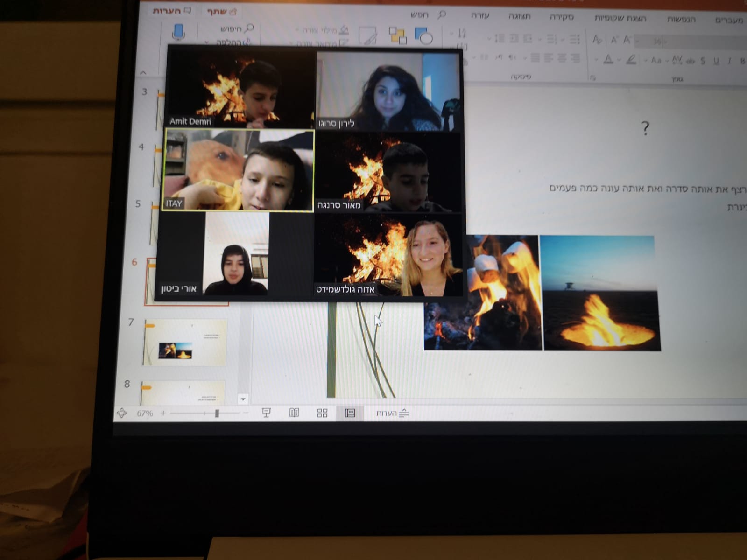This screenshot has width=747, height=560.
Task: Click the zoom out minus button
Action: [246, 413]
